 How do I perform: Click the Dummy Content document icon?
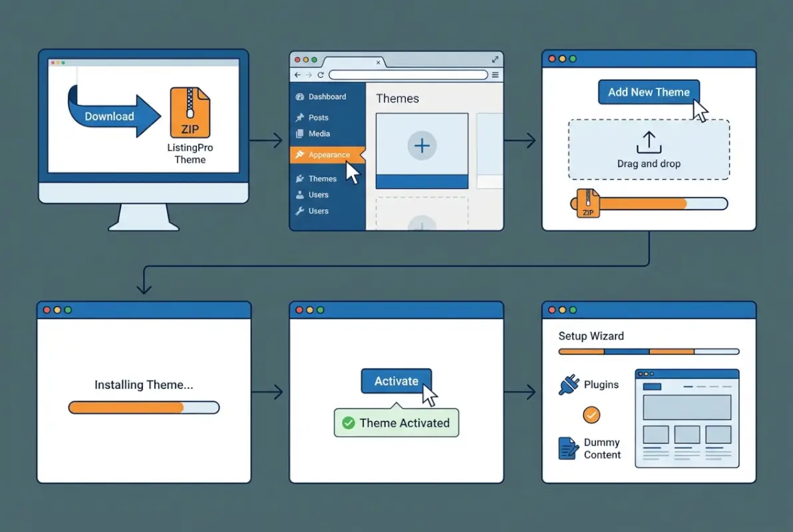coord(568,448)
